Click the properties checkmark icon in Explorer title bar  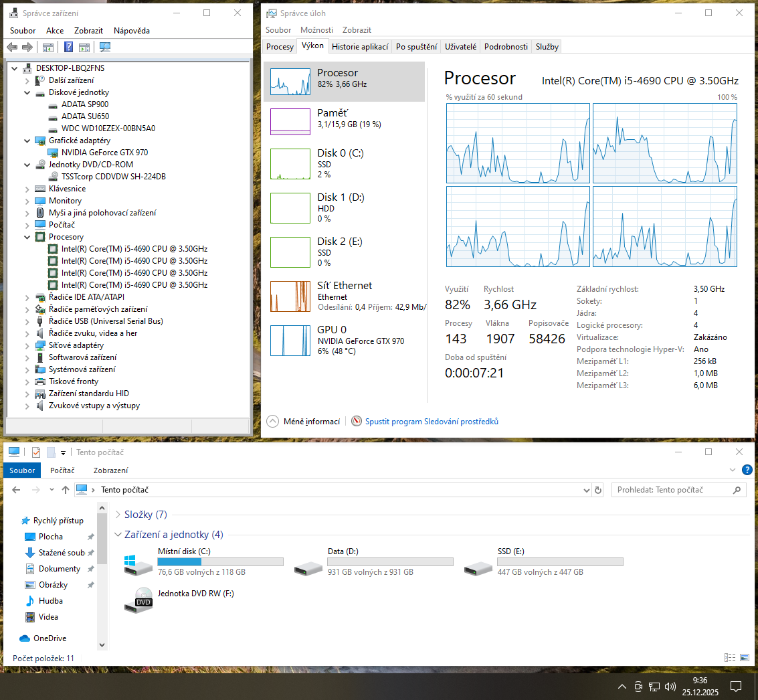click(x=36, y=452)
